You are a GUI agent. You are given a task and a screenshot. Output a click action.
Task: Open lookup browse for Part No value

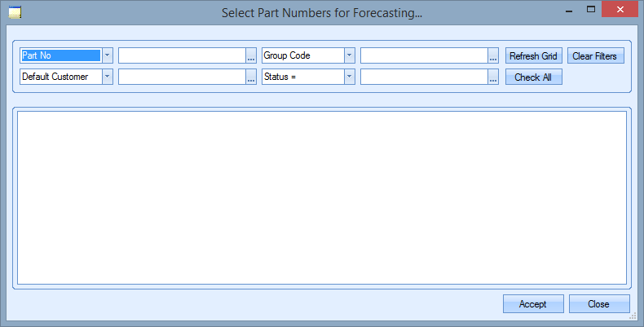[251, 56]
